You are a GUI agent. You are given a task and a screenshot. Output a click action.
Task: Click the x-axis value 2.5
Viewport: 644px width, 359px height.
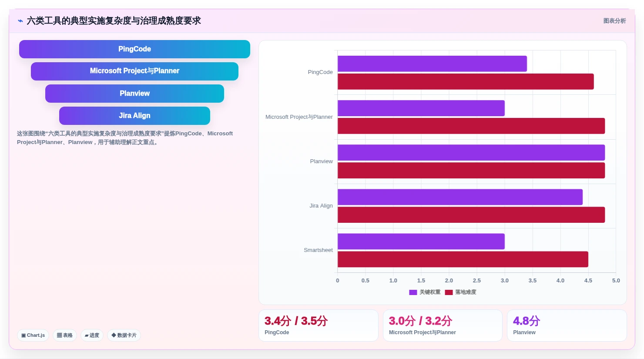click(x=477, y=281)
